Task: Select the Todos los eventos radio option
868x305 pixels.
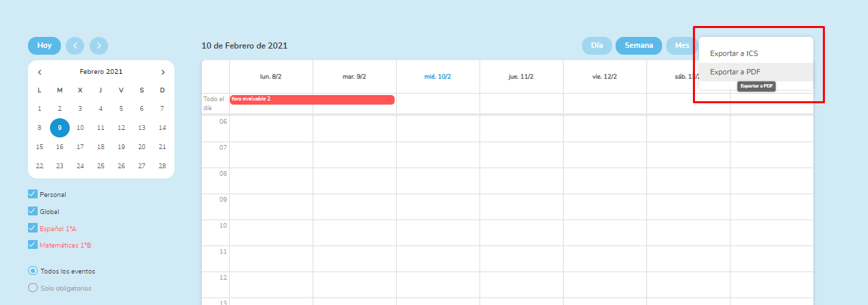Action: coord(32,271)
